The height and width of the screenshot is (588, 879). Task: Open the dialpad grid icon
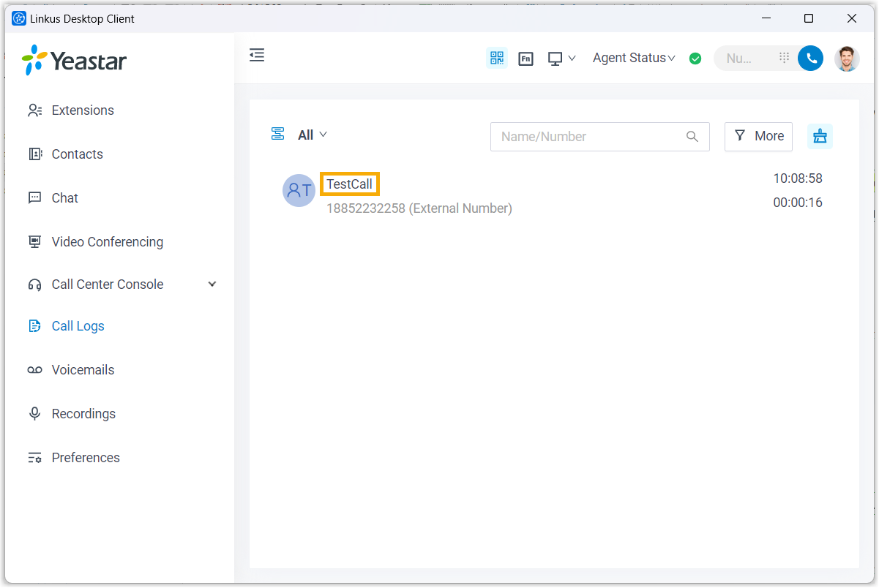click(x=784, y=58)
